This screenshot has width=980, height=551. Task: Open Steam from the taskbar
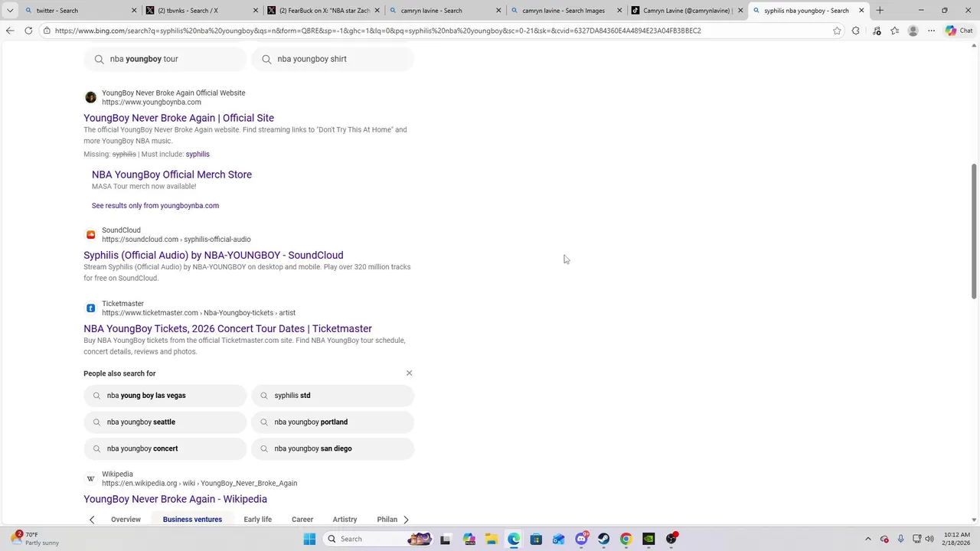click(x=603, y=539)
